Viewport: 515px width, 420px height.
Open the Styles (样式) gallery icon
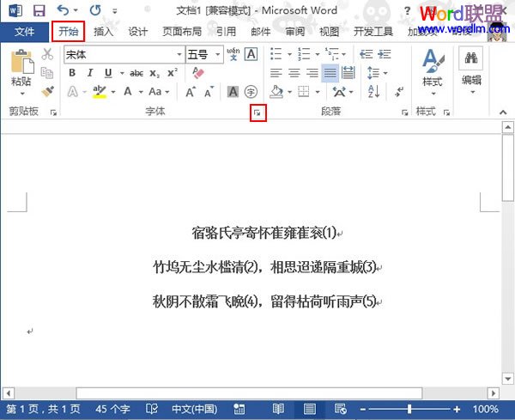coord(432,62)
